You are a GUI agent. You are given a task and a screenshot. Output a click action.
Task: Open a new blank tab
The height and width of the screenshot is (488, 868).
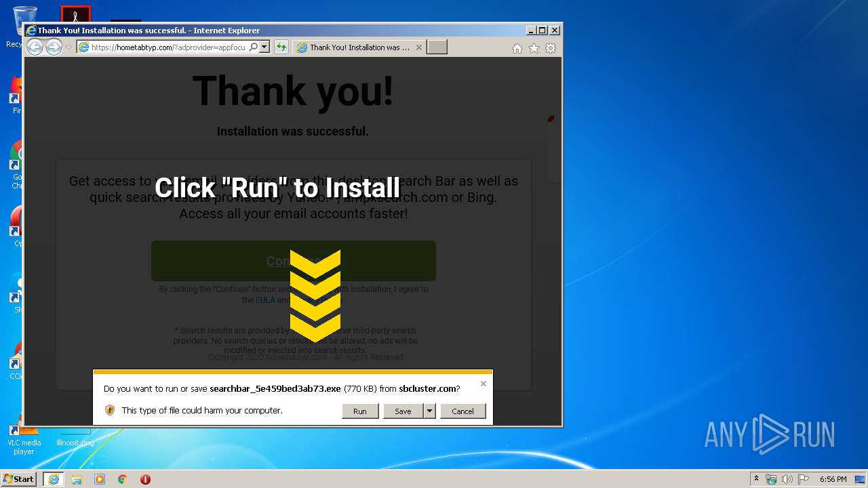point(437,47)
